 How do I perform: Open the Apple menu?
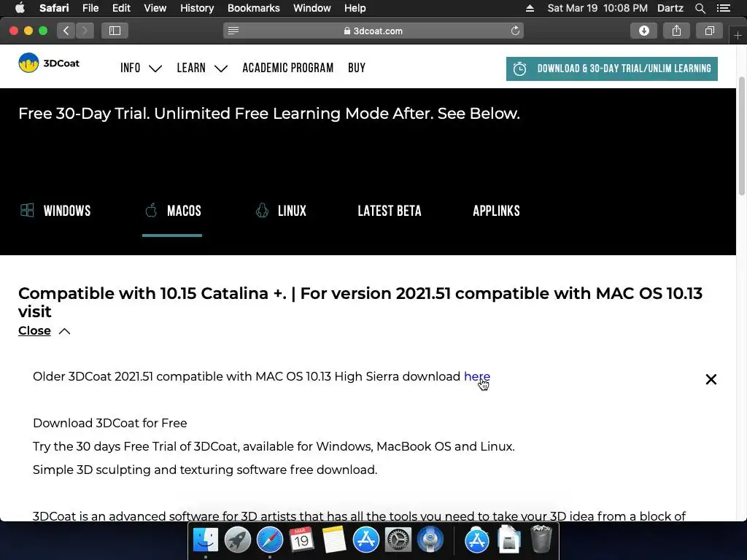click(x=20, y=8)
